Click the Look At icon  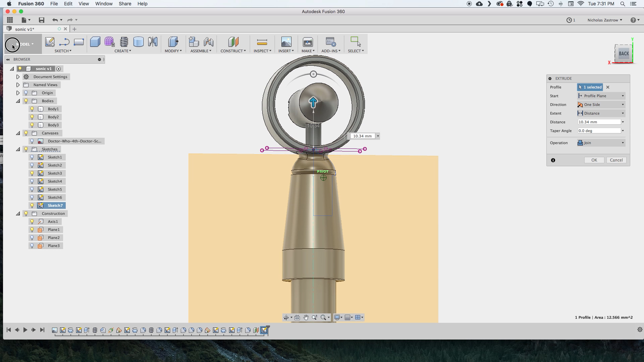click(x=297, y=317)
